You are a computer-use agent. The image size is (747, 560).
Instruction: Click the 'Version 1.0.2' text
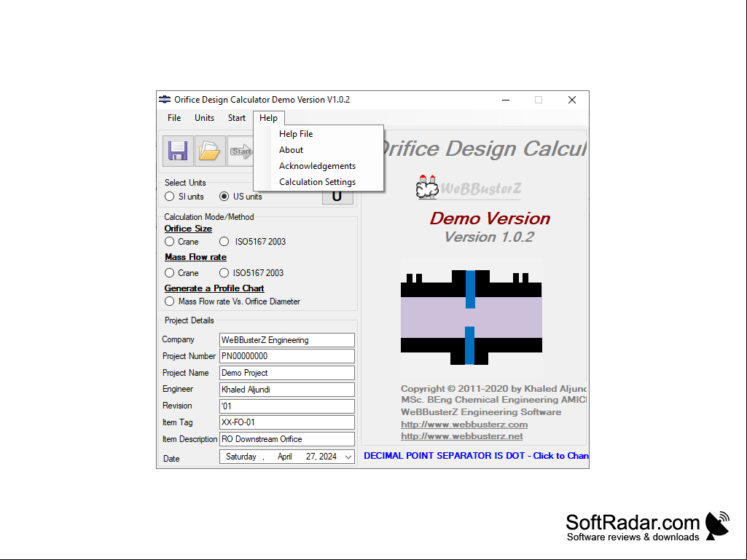[489, 237]
